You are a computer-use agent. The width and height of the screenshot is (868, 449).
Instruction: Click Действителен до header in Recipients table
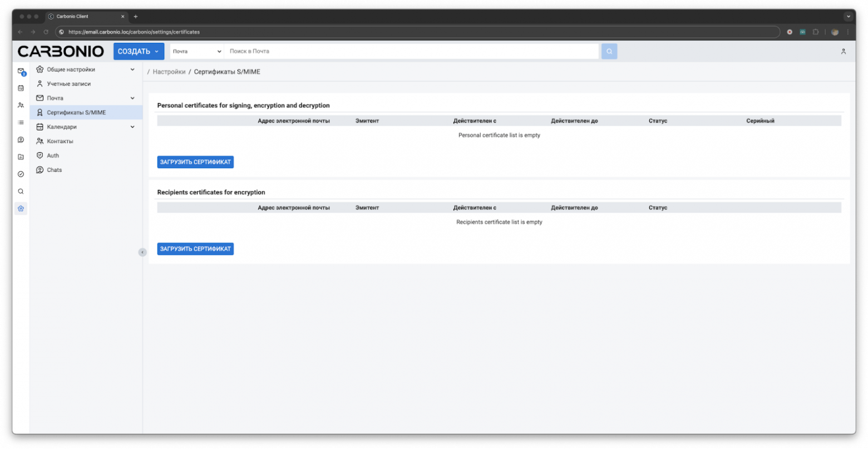(574, 208)
